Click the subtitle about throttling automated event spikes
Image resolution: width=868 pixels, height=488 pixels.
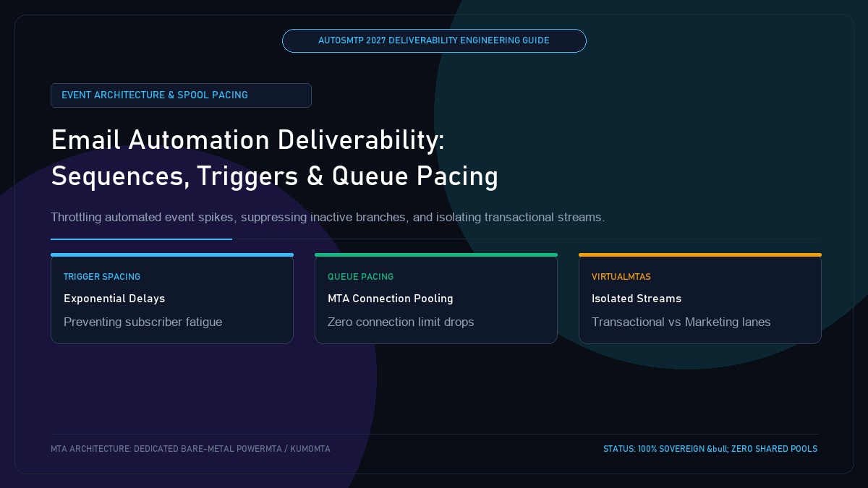(328, 217)
